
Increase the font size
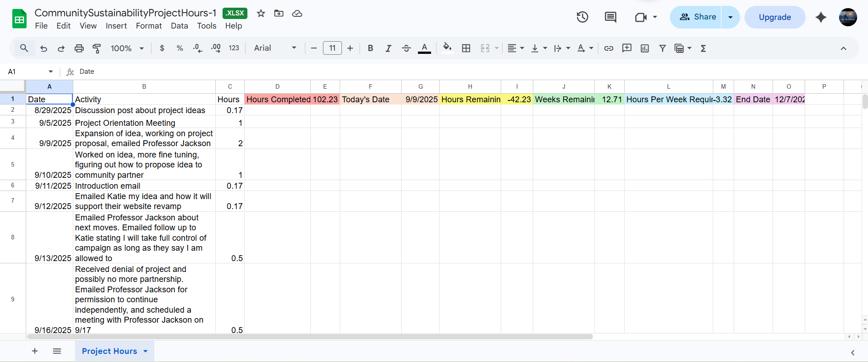[350, 48]
